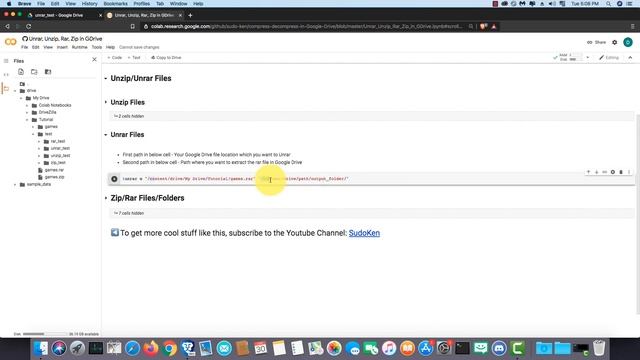Click the Colab logo
The width and height of the screenshot is (640, 360).
click(x=11, y=42)
